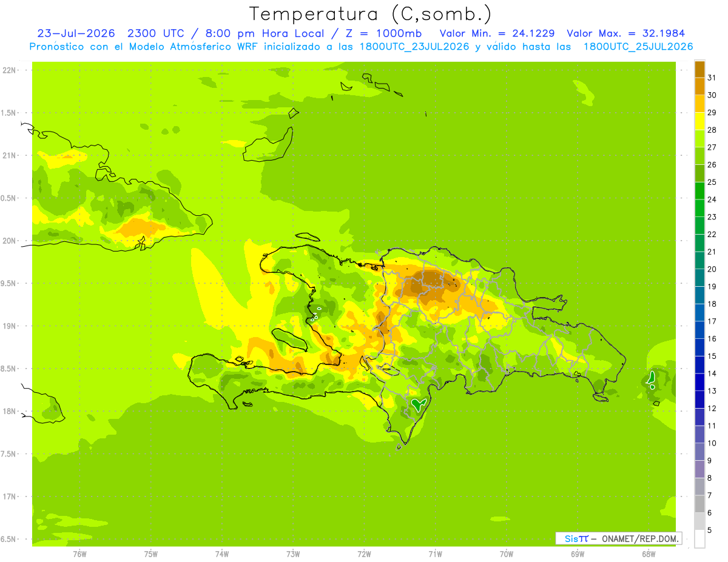Click the "1800UTC_25JUL2026" valid-until timestamp
728x562 pixels.
(638, 47)
